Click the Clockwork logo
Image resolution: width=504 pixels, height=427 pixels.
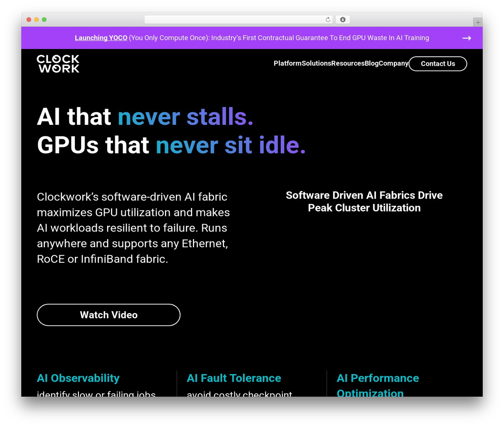point(58,64)
